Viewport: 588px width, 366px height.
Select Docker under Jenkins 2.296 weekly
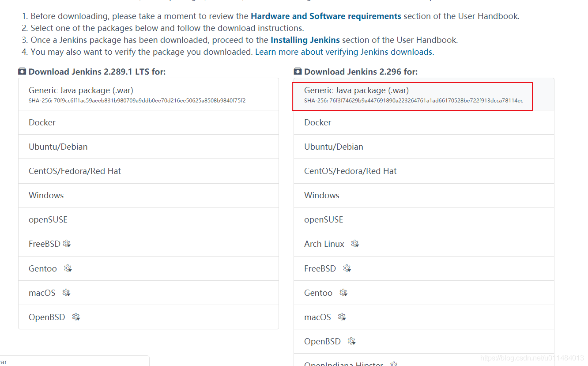coord(424,122)
